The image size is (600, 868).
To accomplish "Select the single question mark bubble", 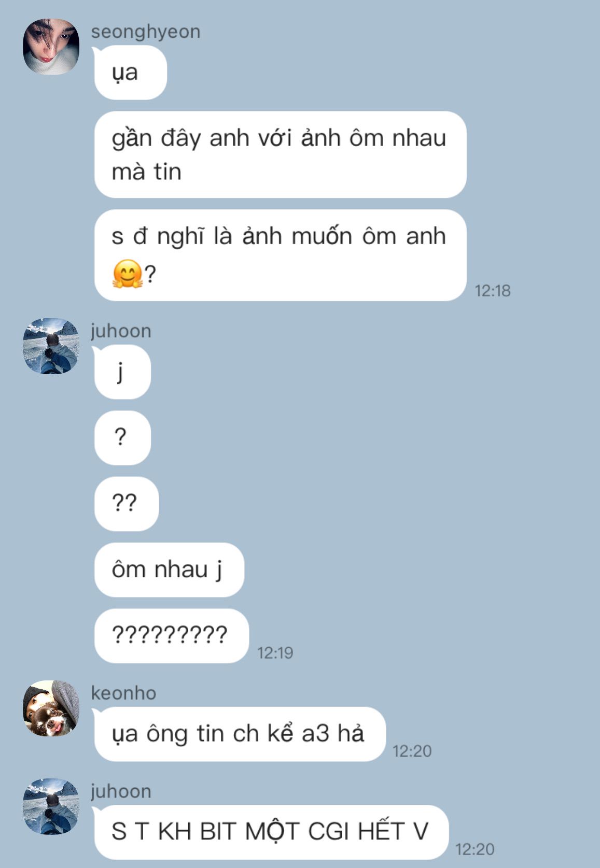I will (122, 438).
